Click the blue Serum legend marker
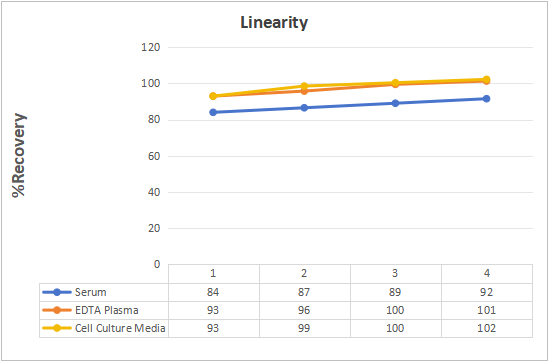Screen dimensions: 548x361 coord(57,292)
